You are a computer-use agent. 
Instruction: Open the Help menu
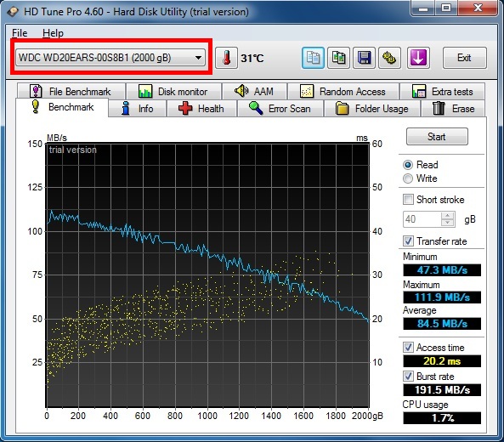[53, 33]
